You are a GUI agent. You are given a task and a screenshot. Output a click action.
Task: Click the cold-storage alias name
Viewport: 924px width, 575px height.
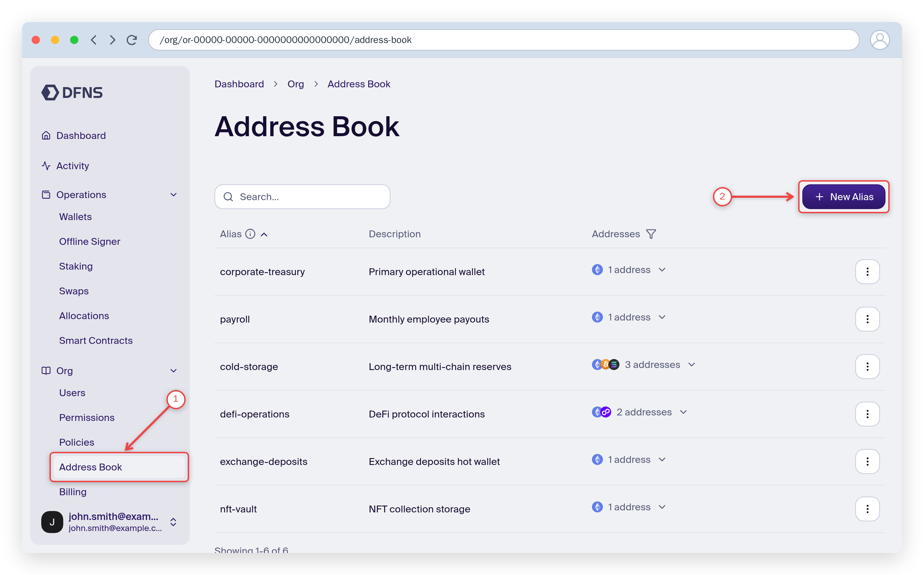(249, 367)
